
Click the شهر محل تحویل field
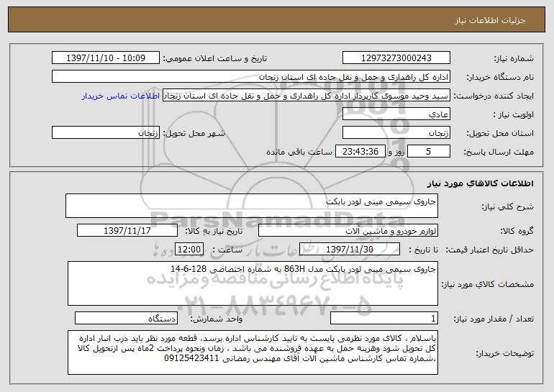click(106, 133)
